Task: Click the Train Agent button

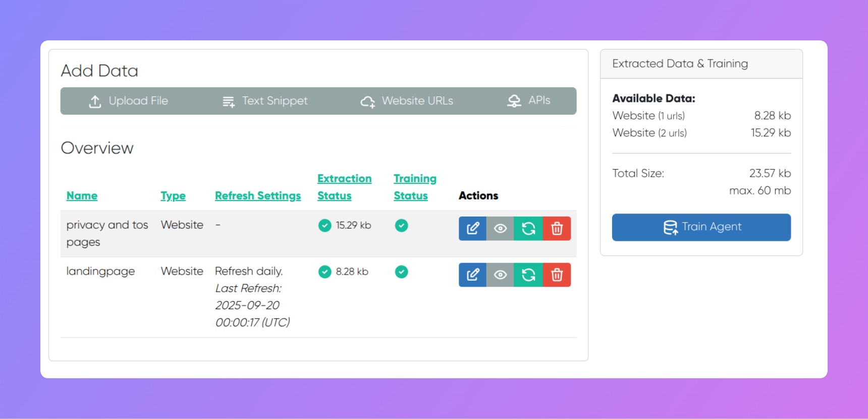Action: tap(701, 227)
